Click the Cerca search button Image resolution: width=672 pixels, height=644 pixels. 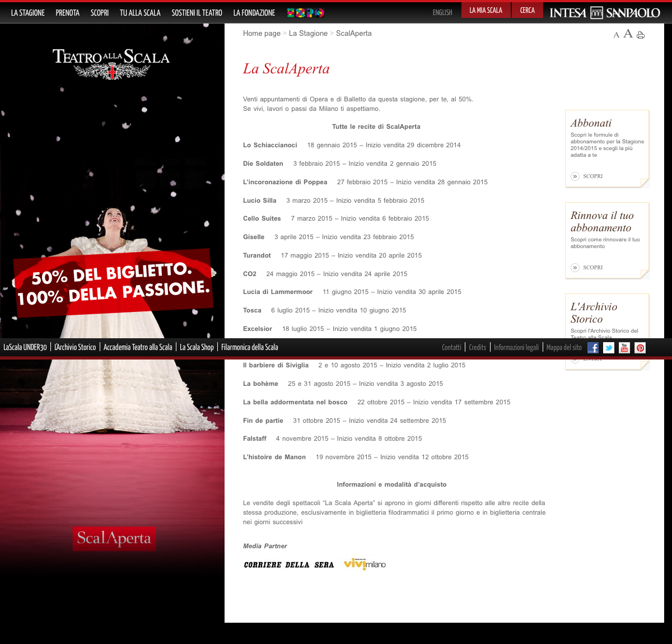527,10
